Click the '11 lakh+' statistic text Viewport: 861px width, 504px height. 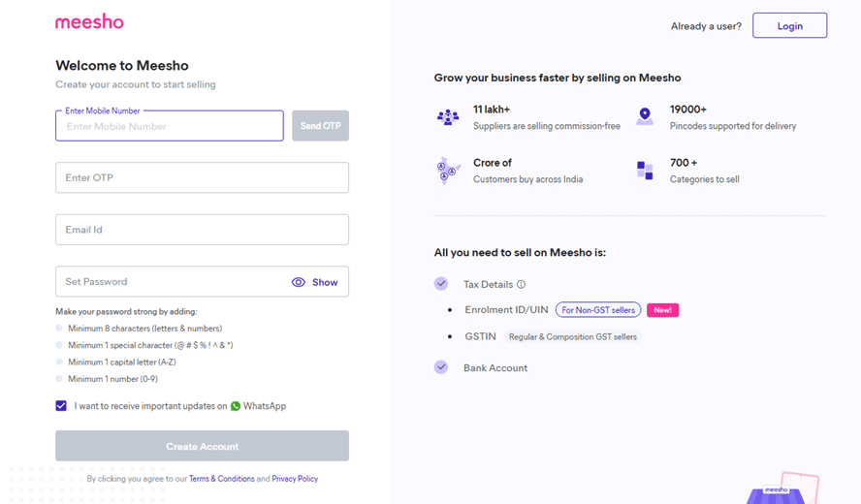coord(492,110)
